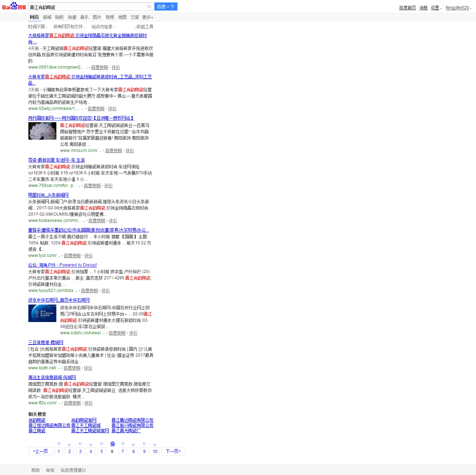Open 给百度提建议 feedback link
Screen dimensions: 476x475
point(73,470)
